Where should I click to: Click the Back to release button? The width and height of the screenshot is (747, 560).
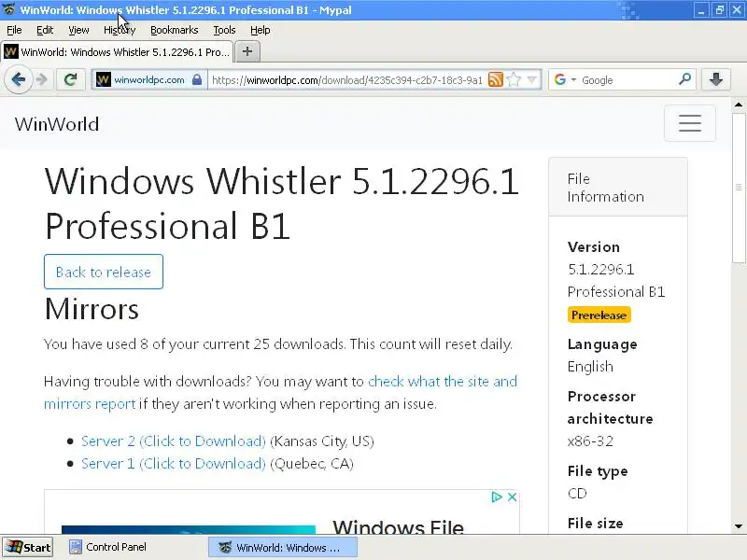[x=104, y=272]
